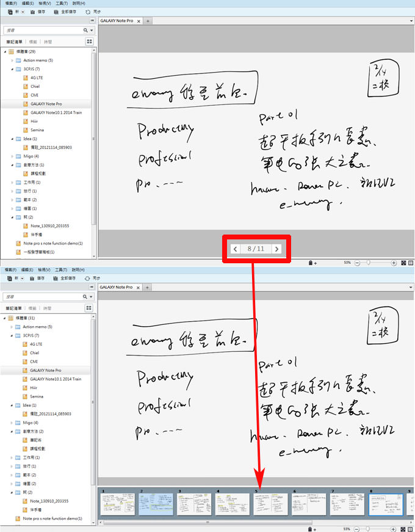Viewport: 415px width, 532px height.
Task: Click the lock icon in lower window status bar
Action: point(311,528)
